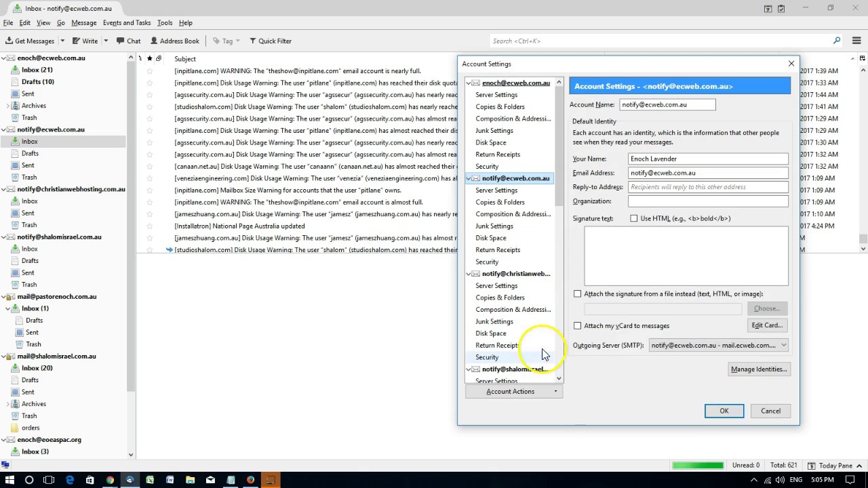The height and width of the screenshot is (488, 868).
Task: Collapse enoch@ecweb.com.au account in folder pane
Action: pos(3,58)
